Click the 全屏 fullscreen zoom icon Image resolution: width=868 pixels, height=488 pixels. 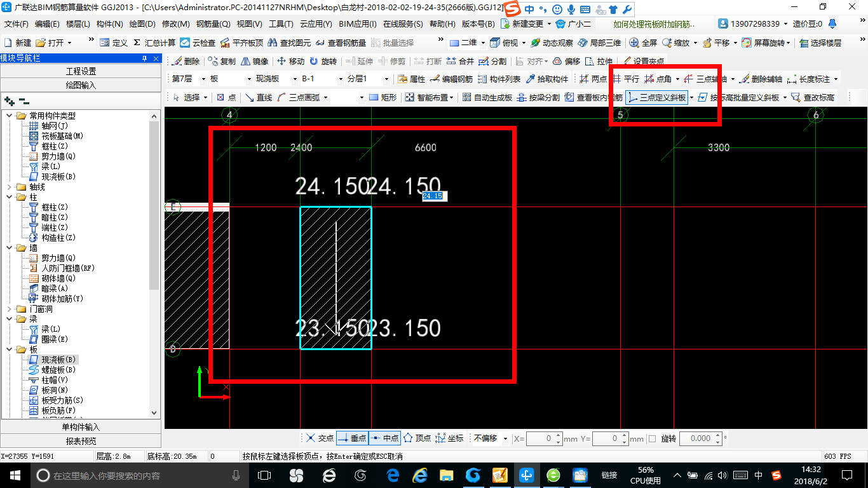tap(643, 43)
